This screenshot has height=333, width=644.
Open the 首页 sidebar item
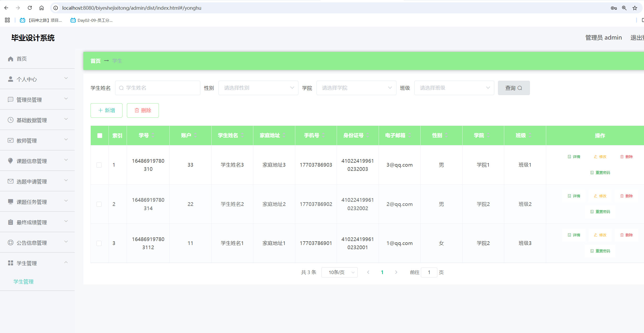point(22,59)
